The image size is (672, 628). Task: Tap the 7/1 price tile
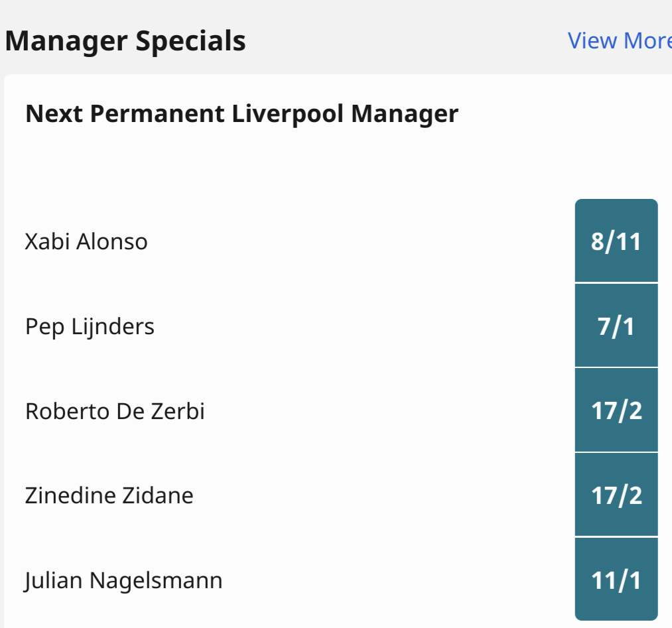tap(616, 326)
